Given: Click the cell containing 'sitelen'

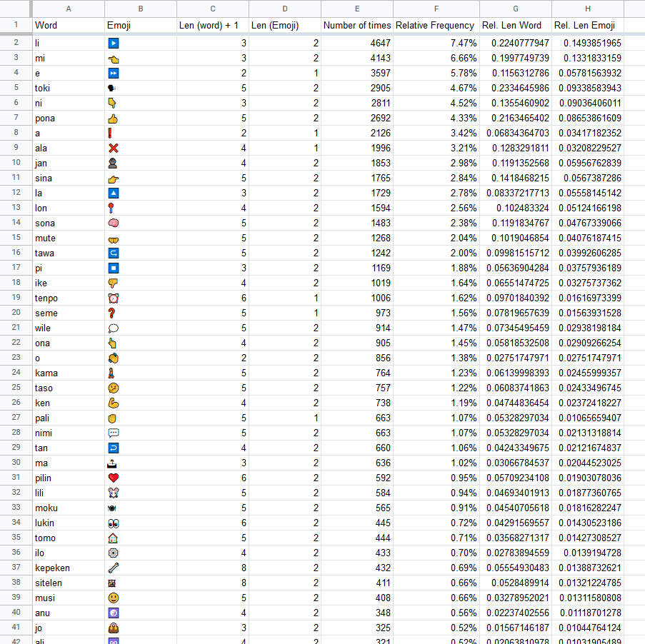Looking at the screenshot, I should pyautogui.click(x=69, y=583).
